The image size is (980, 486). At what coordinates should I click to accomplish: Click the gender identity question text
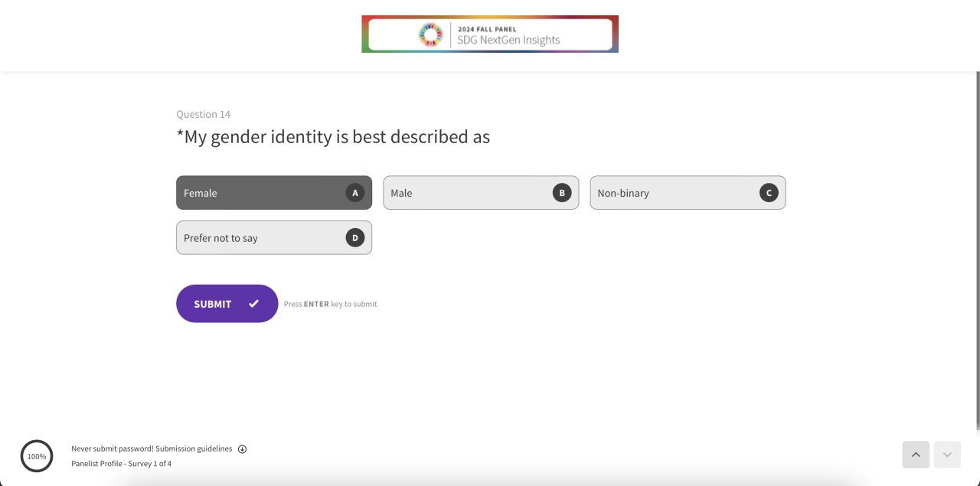(x=333, y=137)
